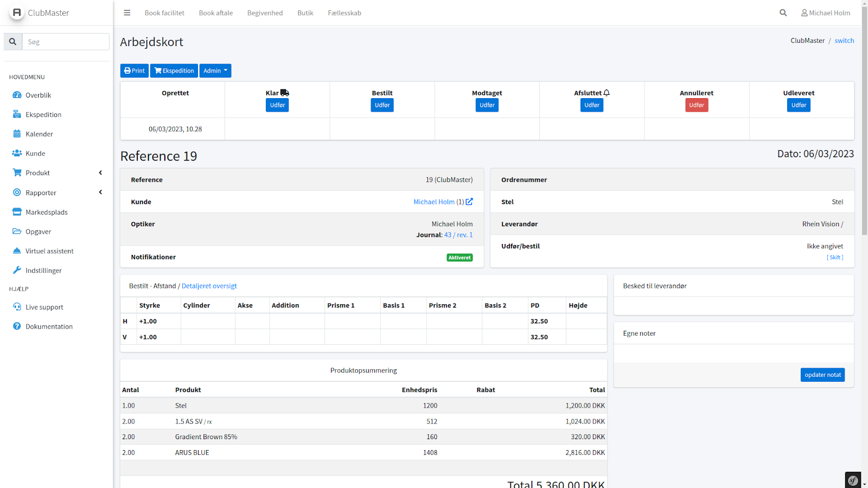Open the Virtuel assistent icon
The height and width of the screenshot is (488, 868).
point(17,251)
